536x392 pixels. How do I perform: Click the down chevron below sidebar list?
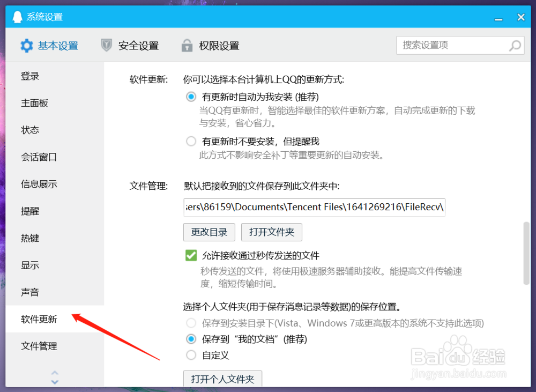click(55, 381)
